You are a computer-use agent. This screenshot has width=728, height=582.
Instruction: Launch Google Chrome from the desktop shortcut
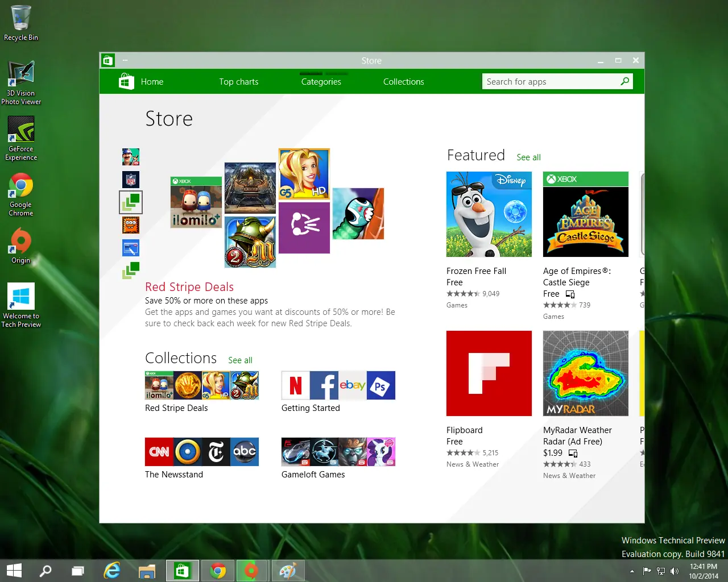21,194
